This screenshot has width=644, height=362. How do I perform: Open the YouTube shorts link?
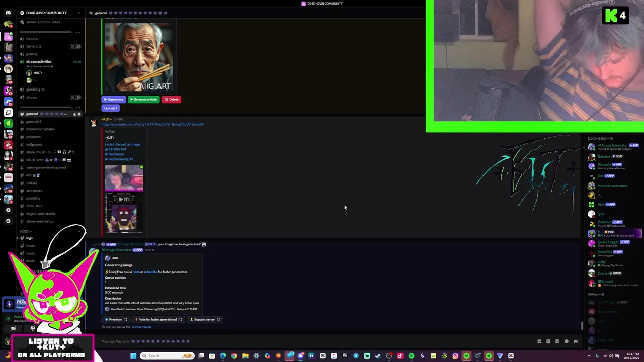[x=152, y=124]
